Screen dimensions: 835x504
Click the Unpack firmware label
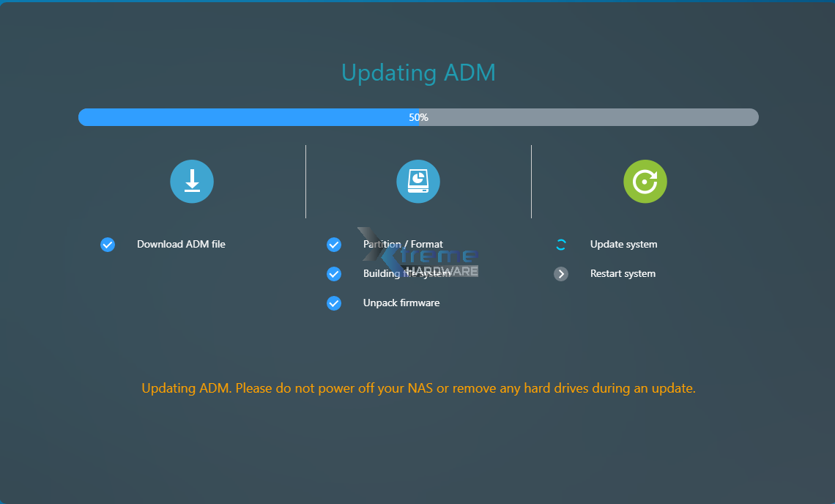pyautogui.click(x=401, y=303)
